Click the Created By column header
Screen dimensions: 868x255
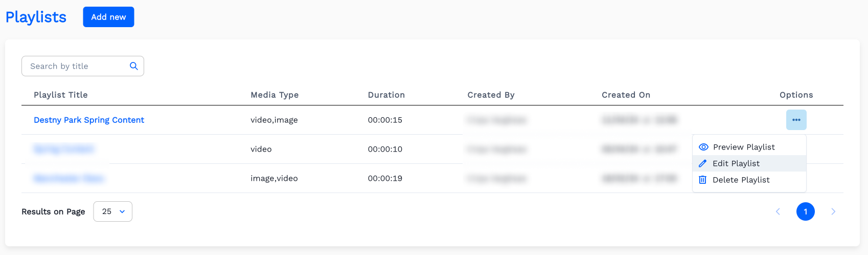[x=491, y=95]
